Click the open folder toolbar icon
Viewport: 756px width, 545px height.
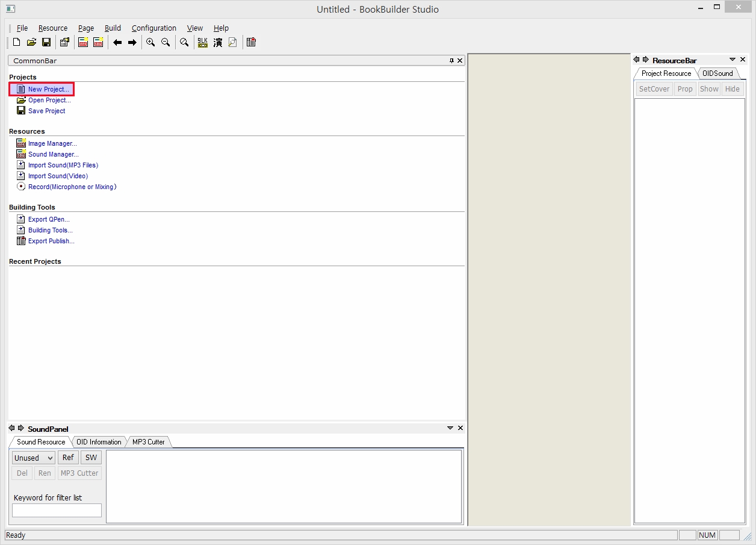click(31, 42)
